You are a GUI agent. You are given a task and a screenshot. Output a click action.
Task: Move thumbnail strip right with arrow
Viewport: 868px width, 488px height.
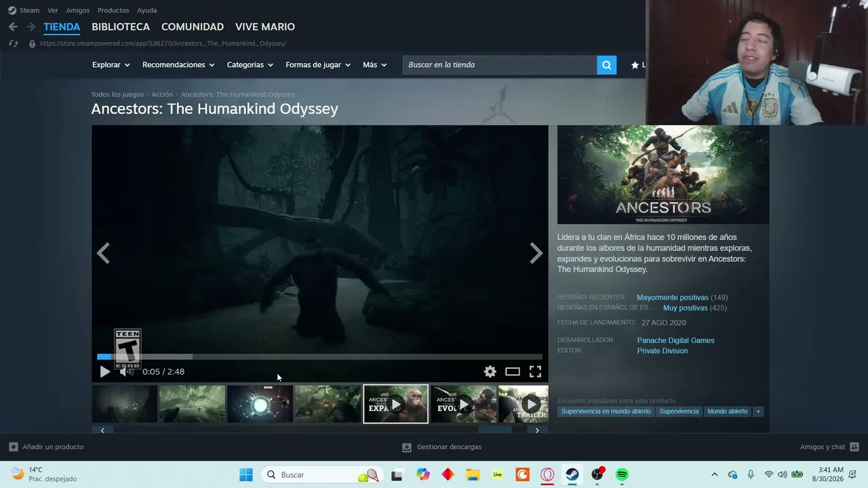(537, 430)
